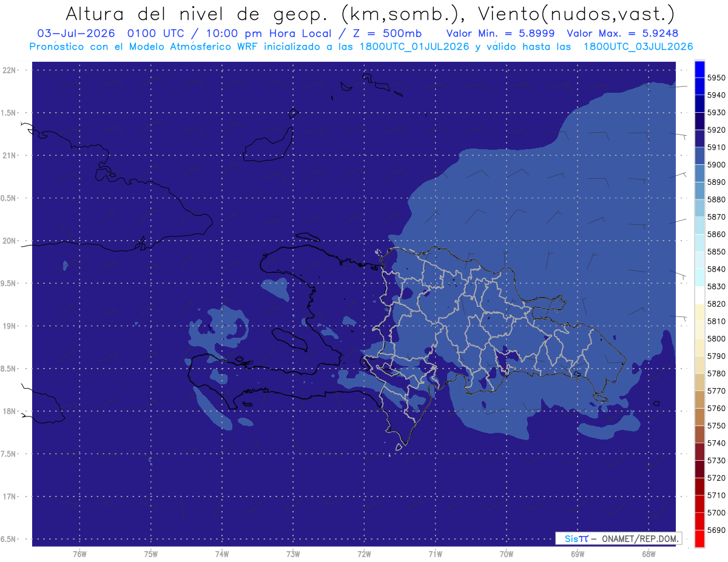Click the 21N latitude tick label

point(10,156)
